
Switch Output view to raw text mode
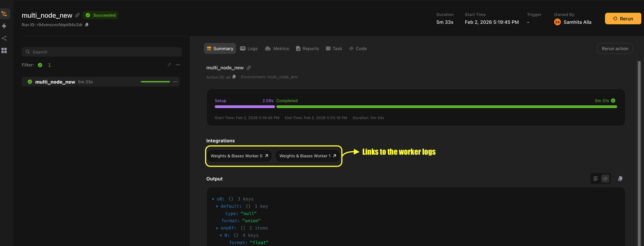pyautogui.click(x=595, y=178)
